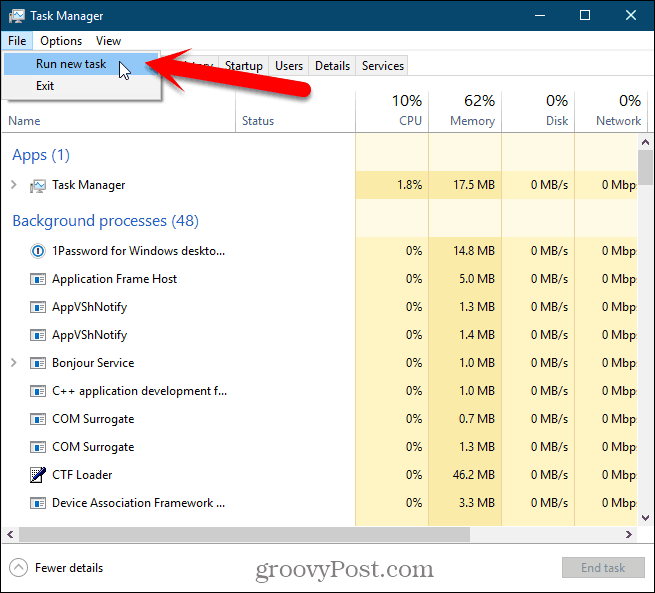The height and width of the screenshot is (593, 655).
Task: Click the Application Frame Host icon
Action: tap(38, 279)
